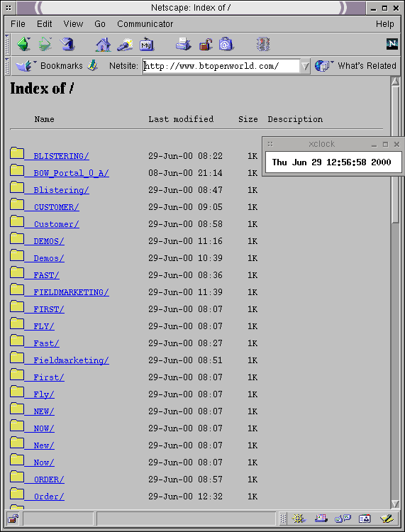This screenshot has width=405, height=532.
Task: Click the Description column header
Action: pos(295,119)
